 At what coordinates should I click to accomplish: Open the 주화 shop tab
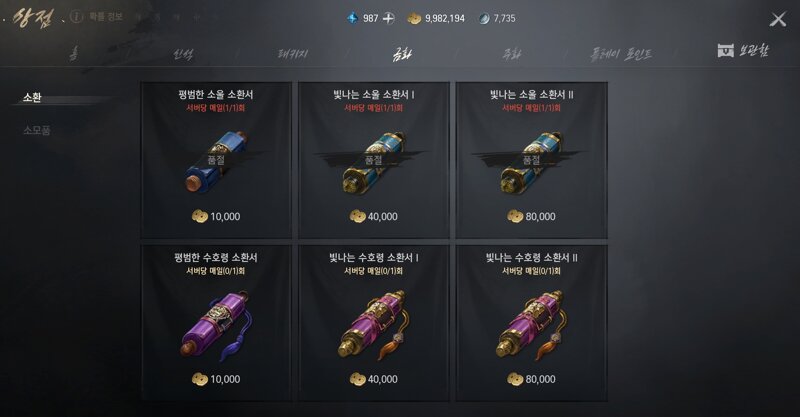[x=511, y=54]
